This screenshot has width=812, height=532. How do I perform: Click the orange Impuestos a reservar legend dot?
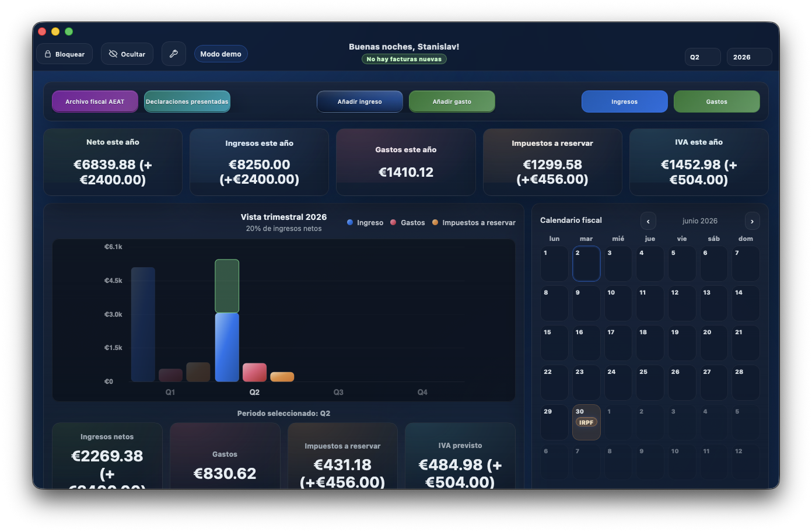(435, 222)
